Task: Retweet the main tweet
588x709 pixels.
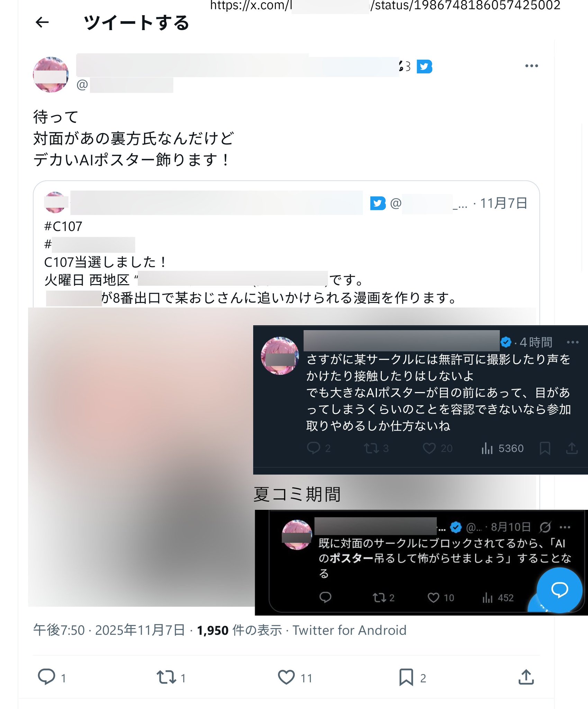Action: [x=166, y=677]
